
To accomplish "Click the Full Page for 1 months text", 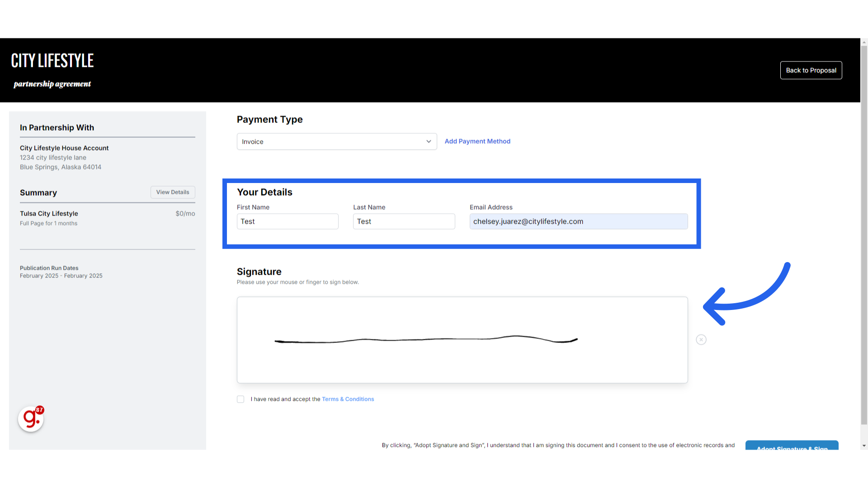I will coord(48,224).
